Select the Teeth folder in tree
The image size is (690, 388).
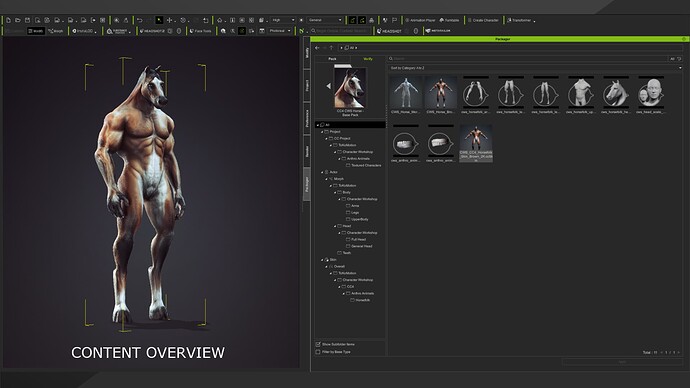pyautogui.click(x=344, y=253)
